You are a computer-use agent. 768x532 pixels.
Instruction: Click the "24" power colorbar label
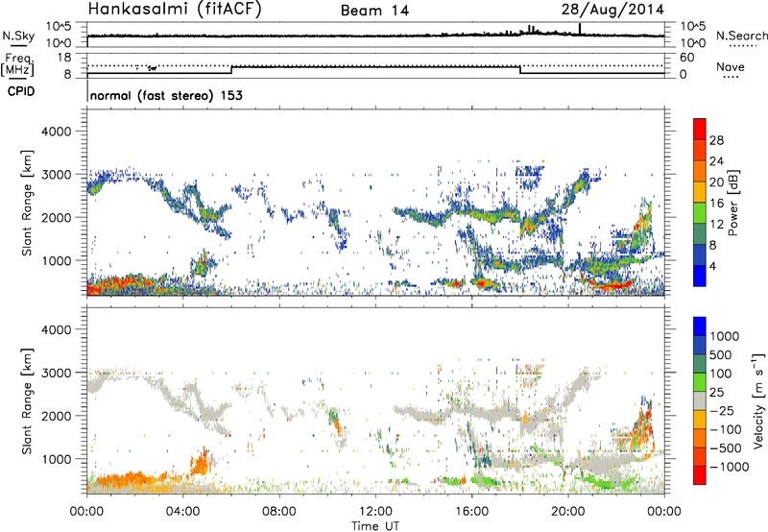coord(716,161)
